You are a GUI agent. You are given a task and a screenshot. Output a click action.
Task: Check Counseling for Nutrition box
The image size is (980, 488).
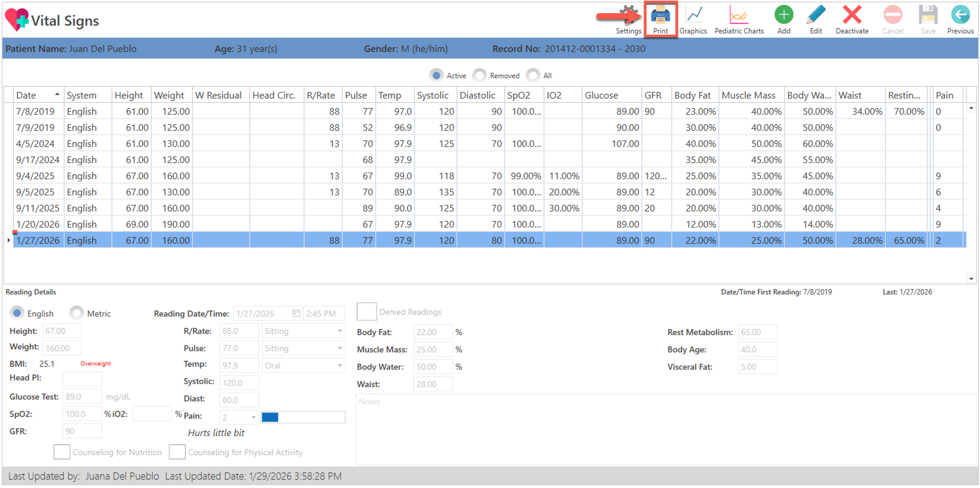click(x=62, y=452)
